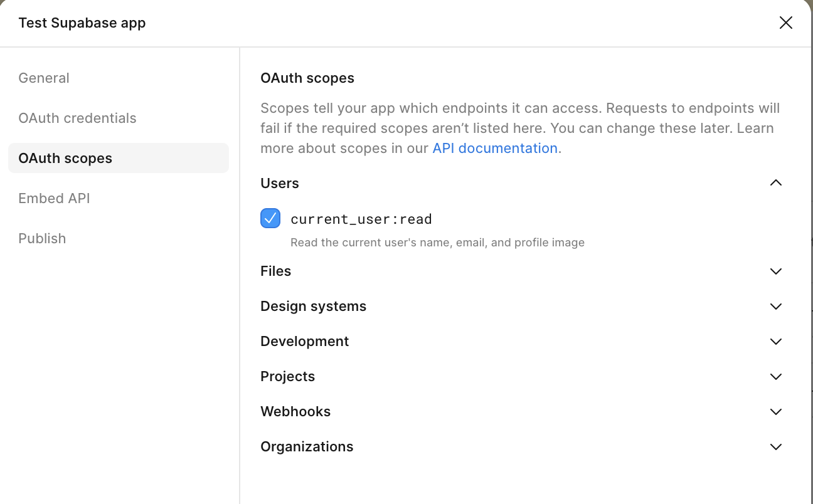Click the Files section header text
This screenshot has height=504, width=813.
click(x=275, y=271)
